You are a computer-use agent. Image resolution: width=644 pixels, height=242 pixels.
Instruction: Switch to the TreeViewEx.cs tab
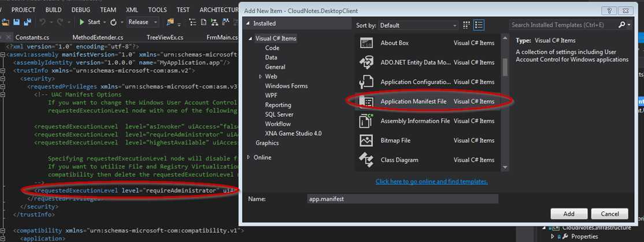click(165, 38)
